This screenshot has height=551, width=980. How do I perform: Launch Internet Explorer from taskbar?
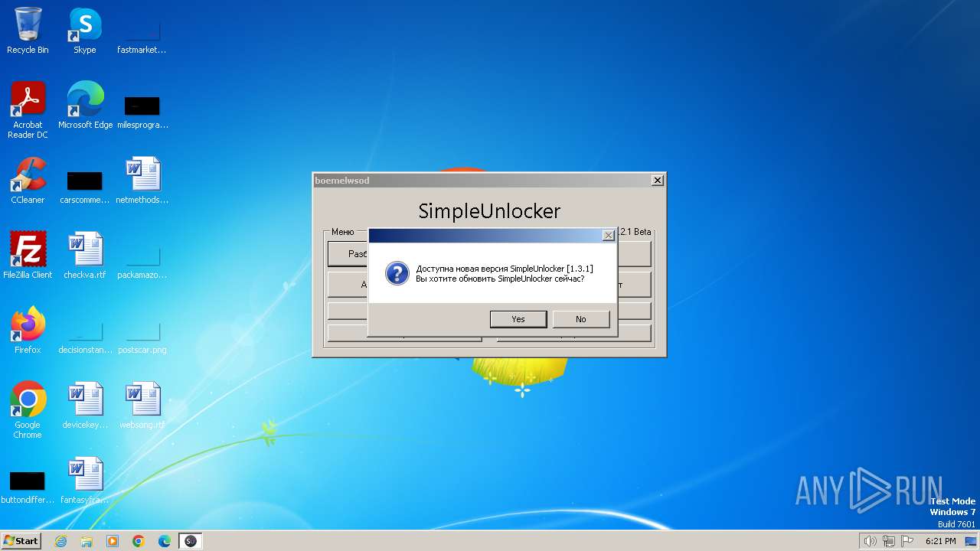[60, 541]
